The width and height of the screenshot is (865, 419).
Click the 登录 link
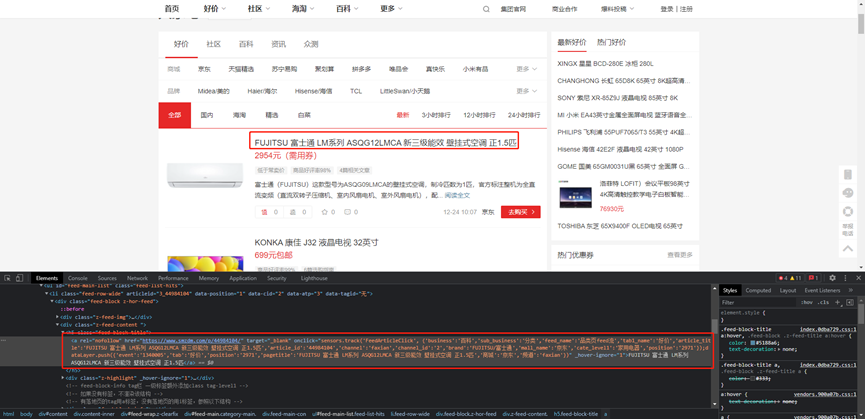(x=666, y=9)
